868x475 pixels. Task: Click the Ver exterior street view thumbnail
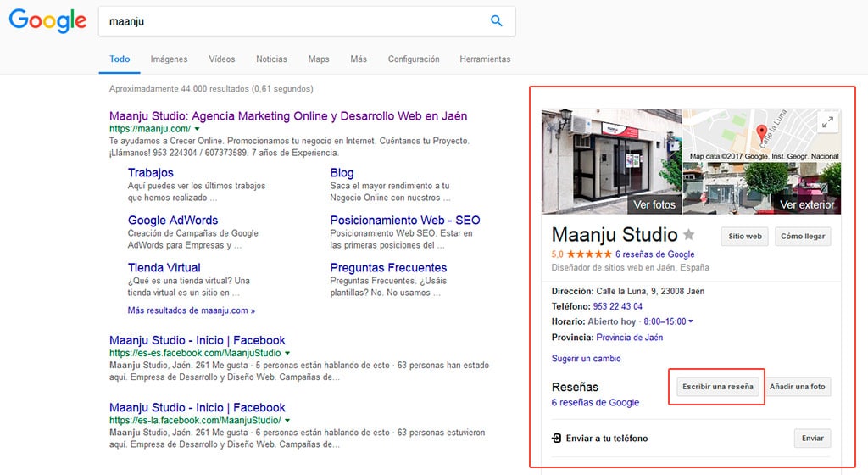point(762,188)
